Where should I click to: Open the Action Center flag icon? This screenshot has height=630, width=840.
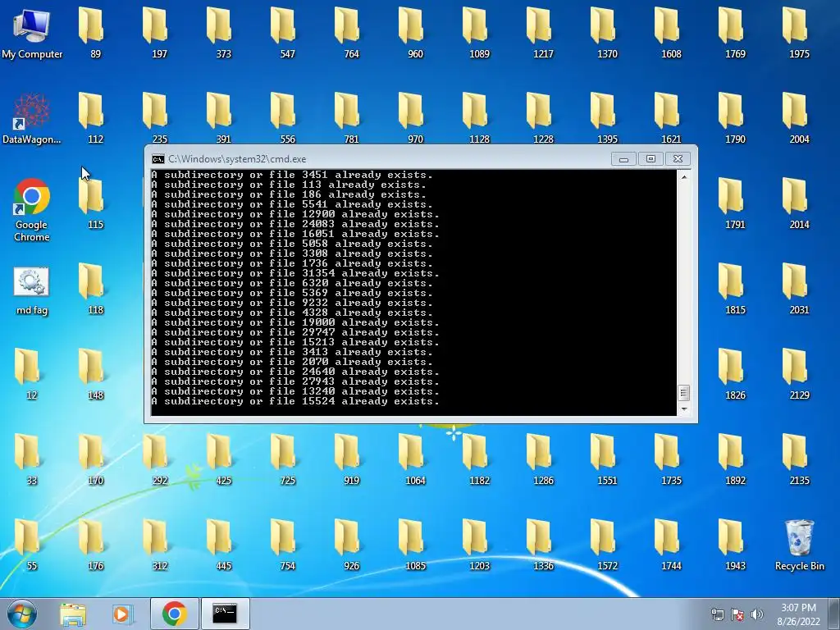pos(737,615)
